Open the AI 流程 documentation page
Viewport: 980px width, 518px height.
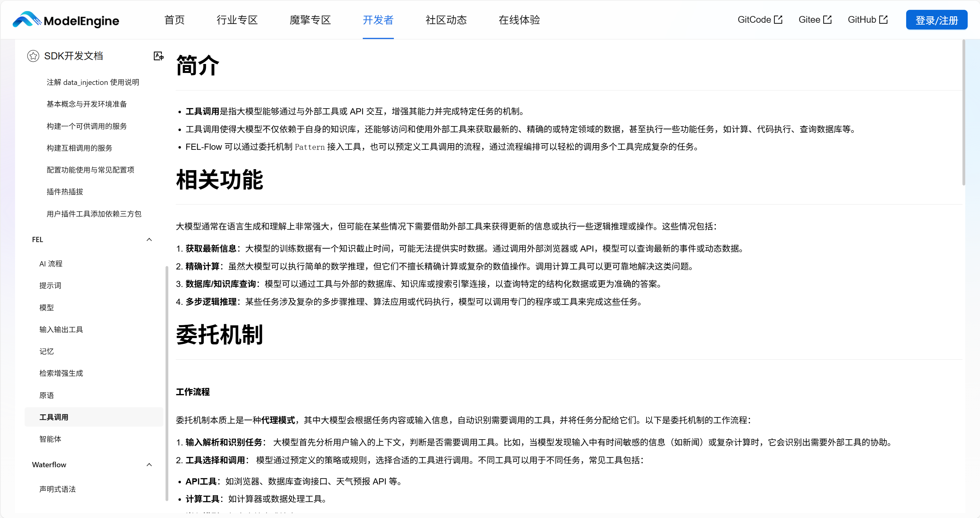pos(51,264)
